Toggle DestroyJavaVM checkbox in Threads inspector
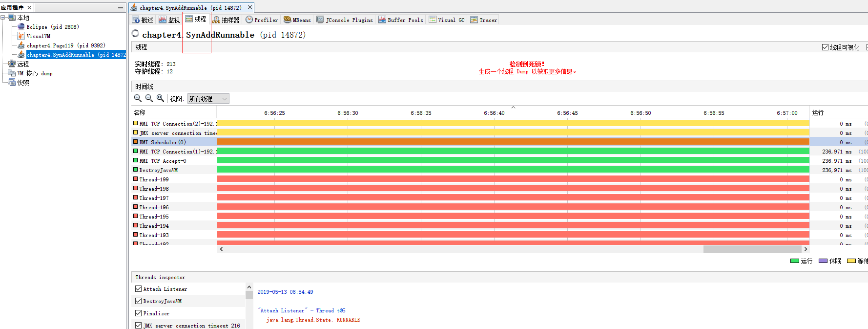This screenshot has width=868, height=329. point(139,301)
